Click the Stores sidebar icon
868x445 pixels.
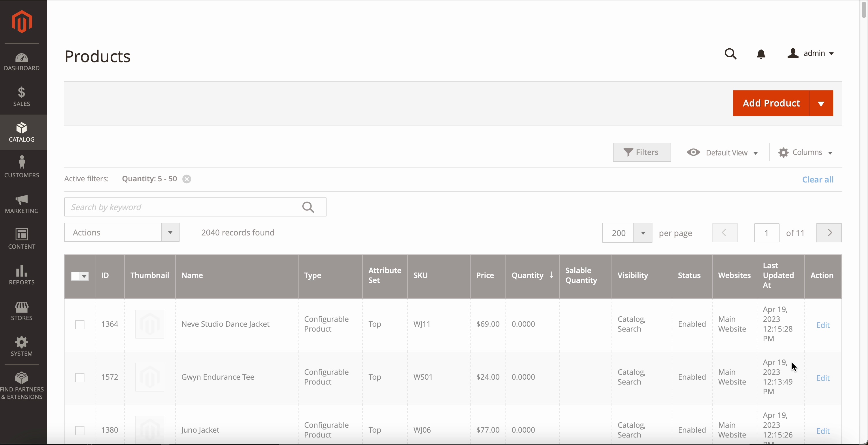tap(22, 311)
